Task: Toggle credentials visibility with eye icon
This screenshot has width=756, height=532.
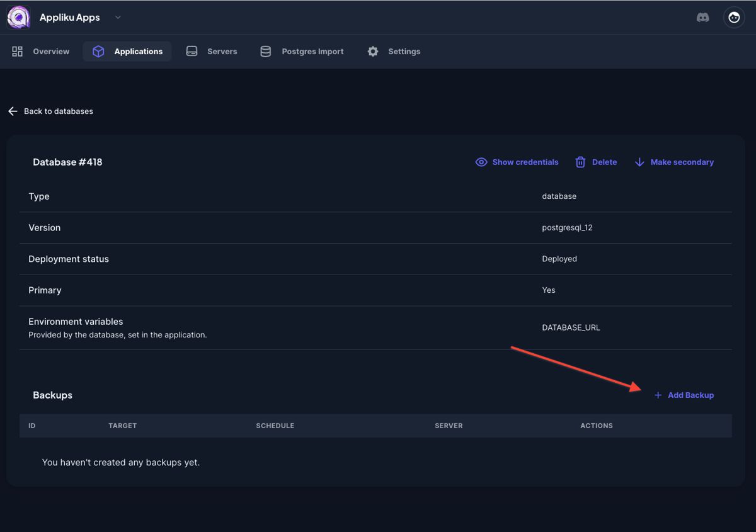Action: pyautogui.click(x=481, y=162)
